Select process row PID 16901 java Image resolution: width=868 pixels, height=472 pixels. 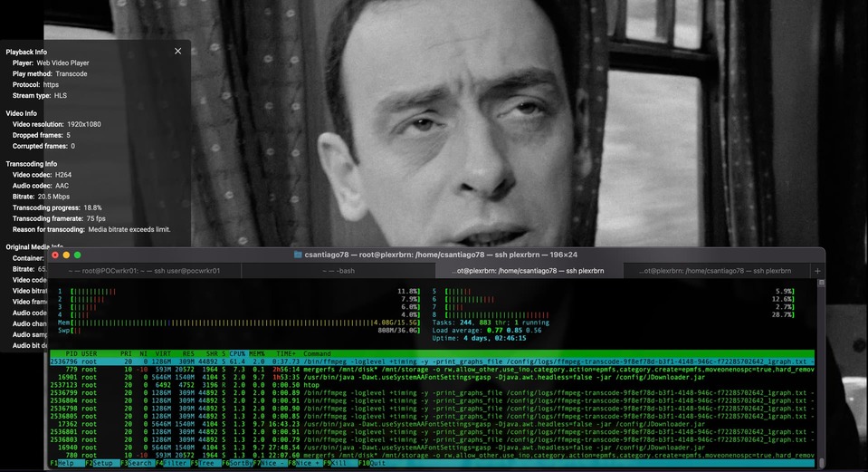click(x=432, y=377)
